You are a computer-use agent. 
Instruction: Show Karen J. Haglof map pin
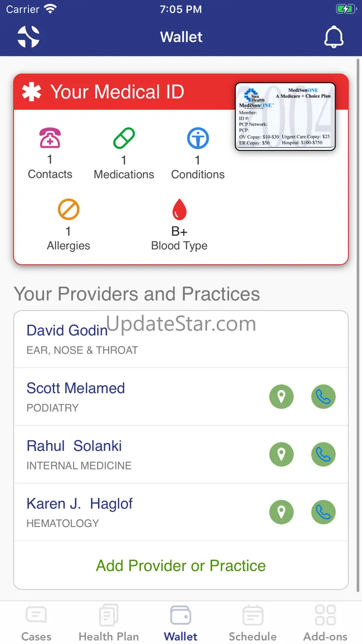[x=281, y=512]
